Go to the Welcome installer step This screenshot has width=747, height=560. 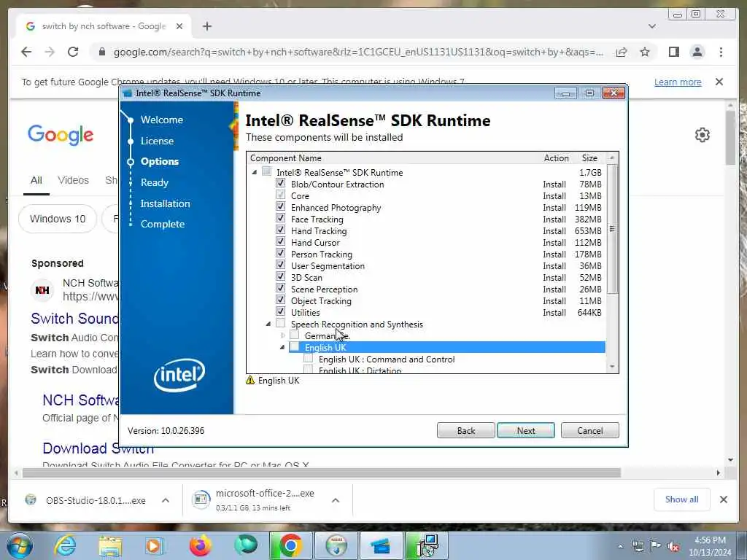coord(161,120)
